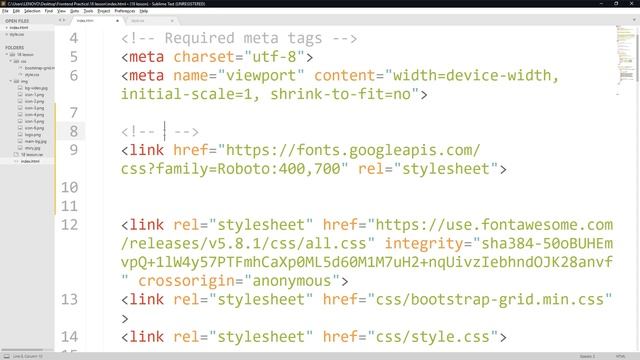Image resolution: width=640 pixels, height=360 pixels.
Task: Open story.jpg in the sidebar
Action: pyautogui.click(x=32, y=148)
